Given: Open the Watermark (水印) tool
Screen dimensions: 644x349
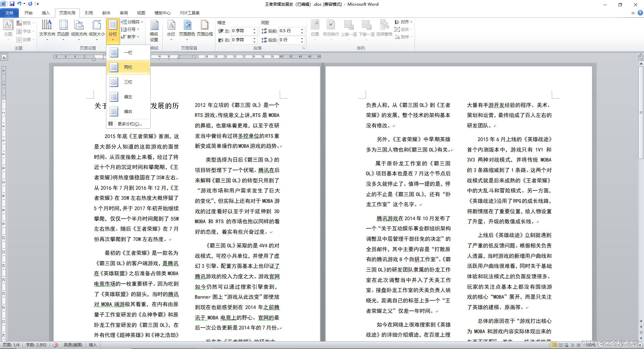Looking at the screenshot, I should click(x=171, y=30).
